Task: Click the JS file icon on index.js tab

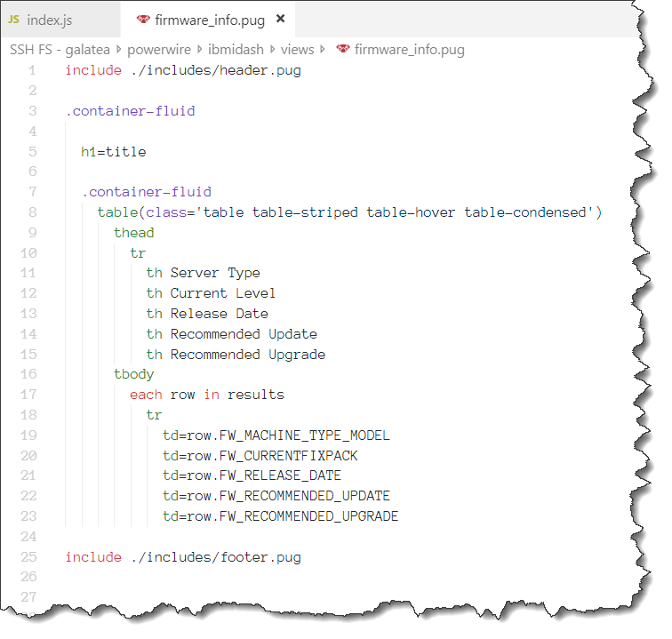Action: pos(14,19)
